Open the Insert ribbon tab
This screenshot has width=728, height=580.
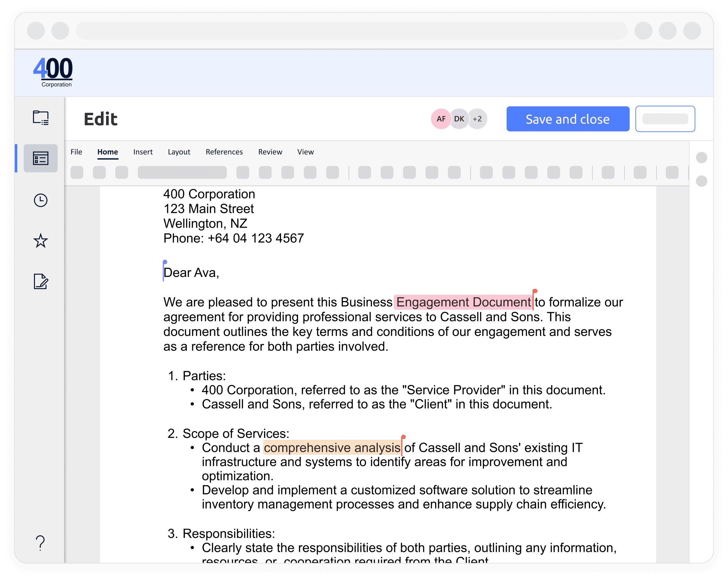(x=143, y=152)
